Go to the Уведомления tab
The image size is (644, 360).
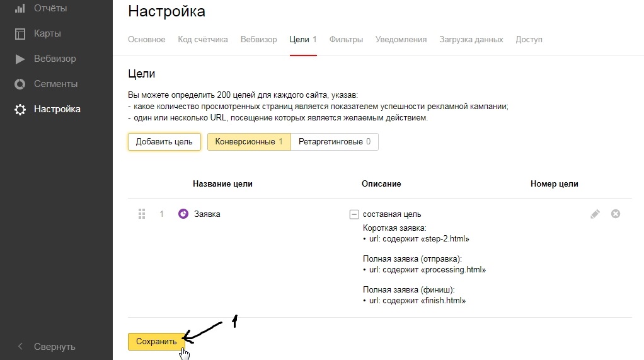click(x=401, y=39)
